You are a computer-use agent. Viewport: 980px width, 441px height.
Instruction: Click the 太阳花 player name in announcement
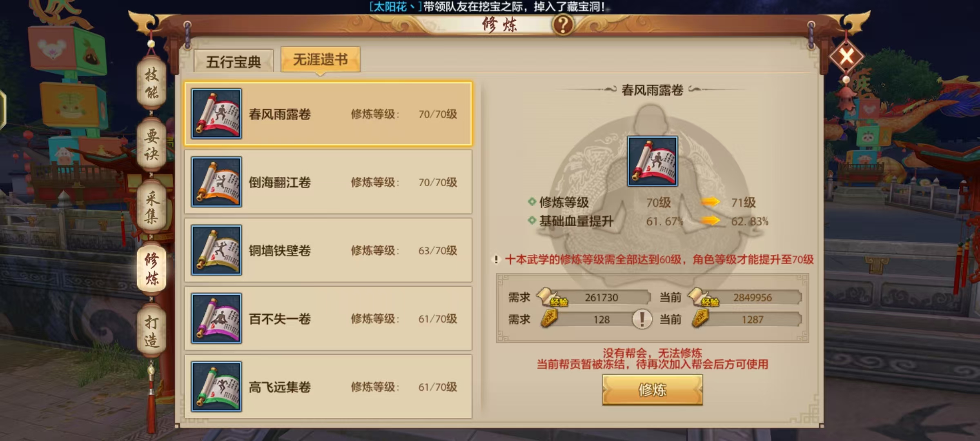pyautogui.click(x=390, y=7)
